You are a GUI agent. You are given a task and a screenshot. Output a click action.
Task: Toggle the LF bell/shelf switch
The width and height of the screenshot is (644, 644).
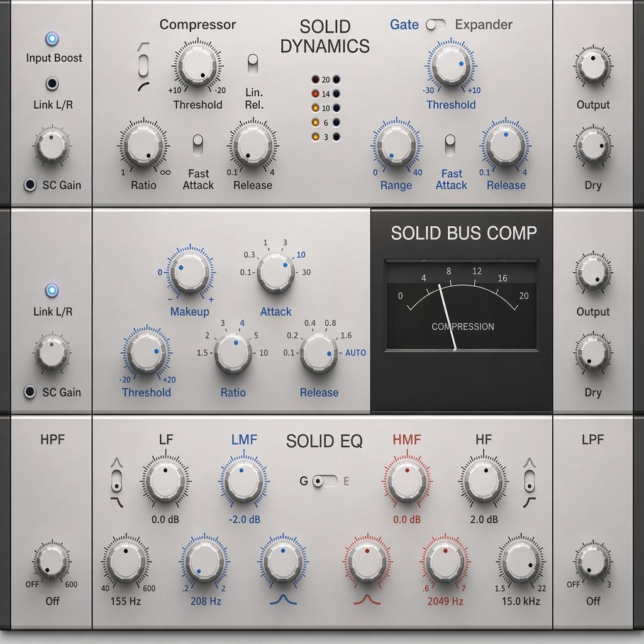[116, 481]
